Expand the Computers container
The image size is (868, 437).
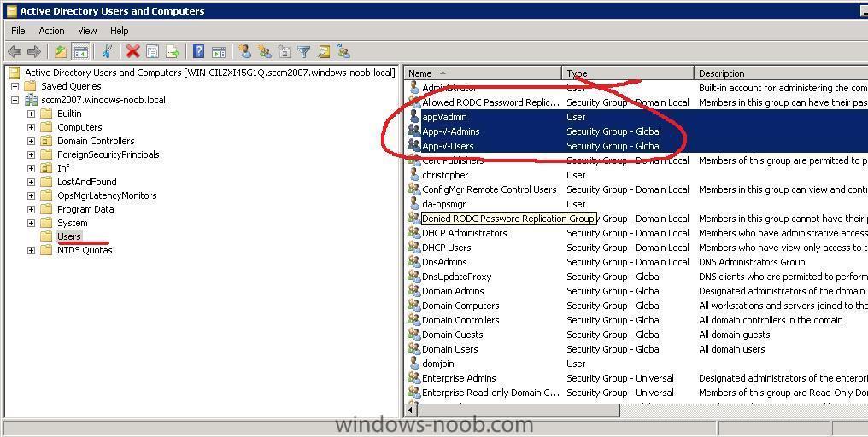pos(31,127)
